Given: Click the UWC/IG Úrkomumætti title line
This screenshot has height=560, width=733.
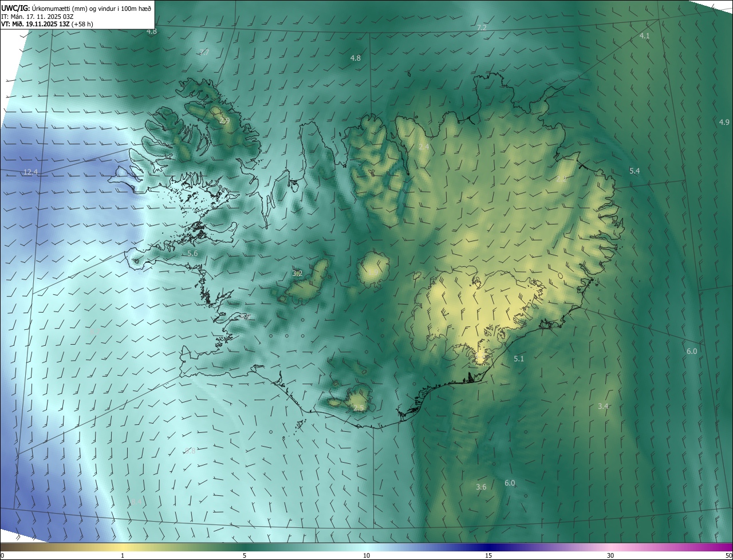Looking at the screenshot, I should (x=76, y=8).
